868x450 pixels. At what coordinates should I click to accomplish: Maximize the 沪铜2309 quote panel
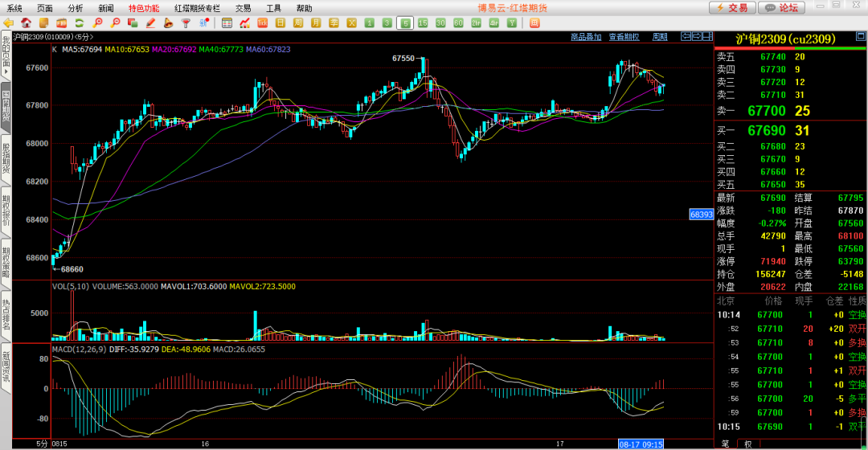click(860, 36)
